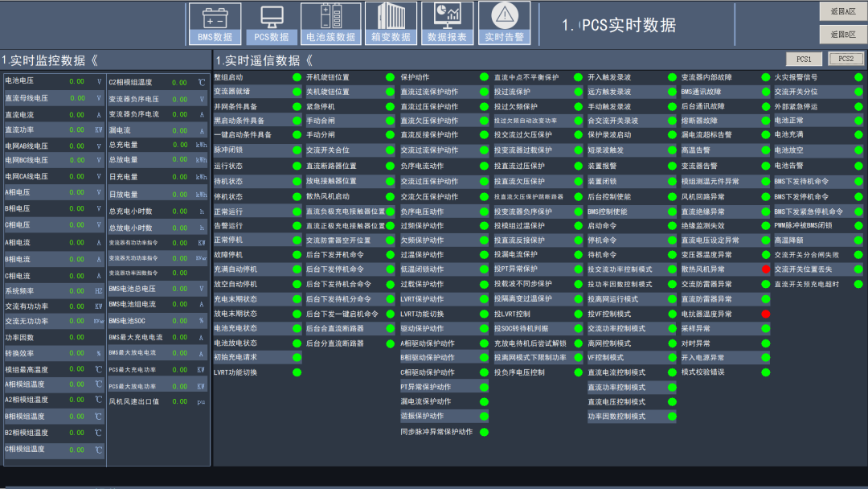868x489 pixels.
Task: Open the BMS数据 battery icon page
Action: tap(214, 23)
